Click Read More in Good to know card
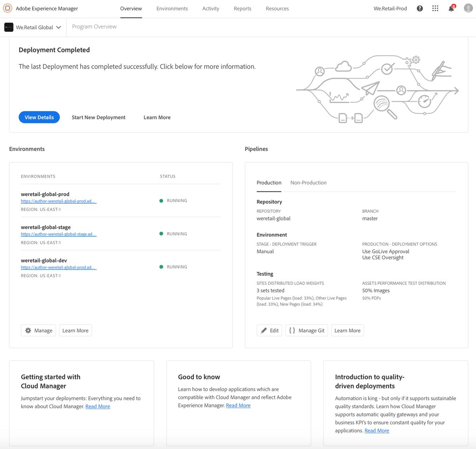Screen dimensions: 476x449 click(x=238, y=405)
